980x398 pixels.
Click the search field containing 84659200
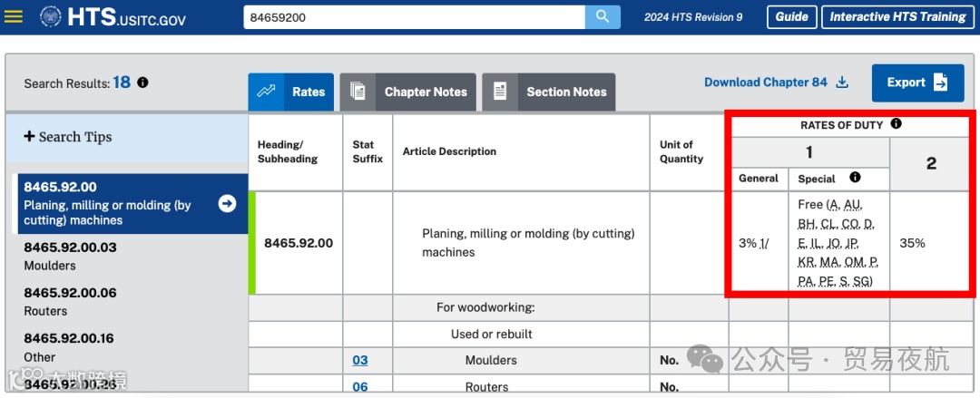point(414,16)
